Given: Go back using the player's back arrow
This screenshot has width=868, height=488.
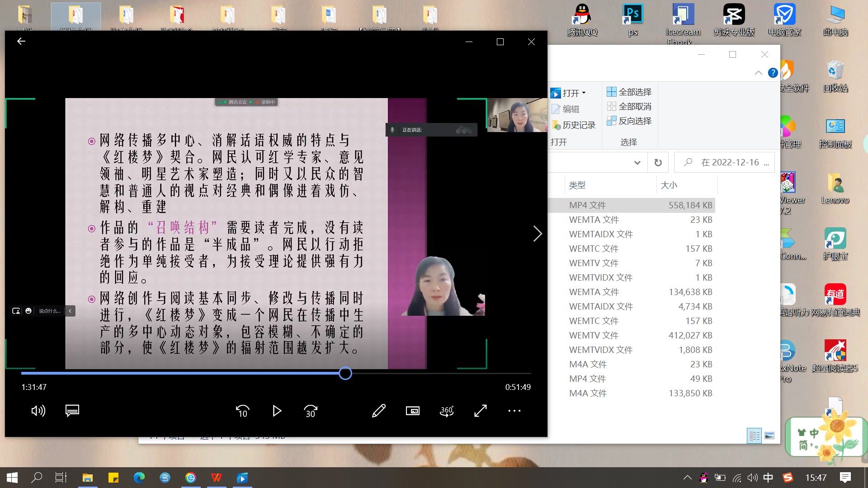Looking at the screenshot, I should (21, 42).
